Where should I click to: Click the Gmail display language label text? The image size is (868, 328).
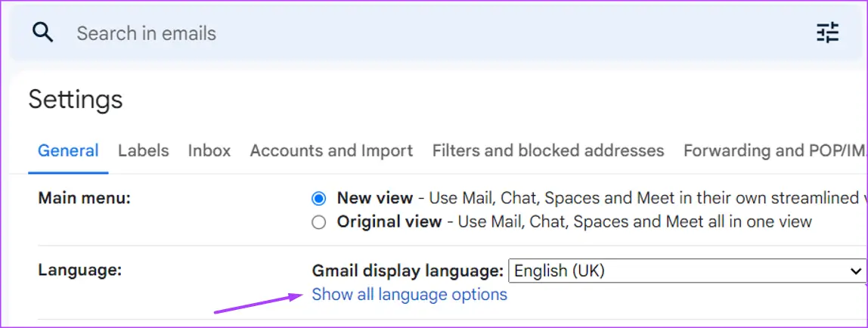408,271
